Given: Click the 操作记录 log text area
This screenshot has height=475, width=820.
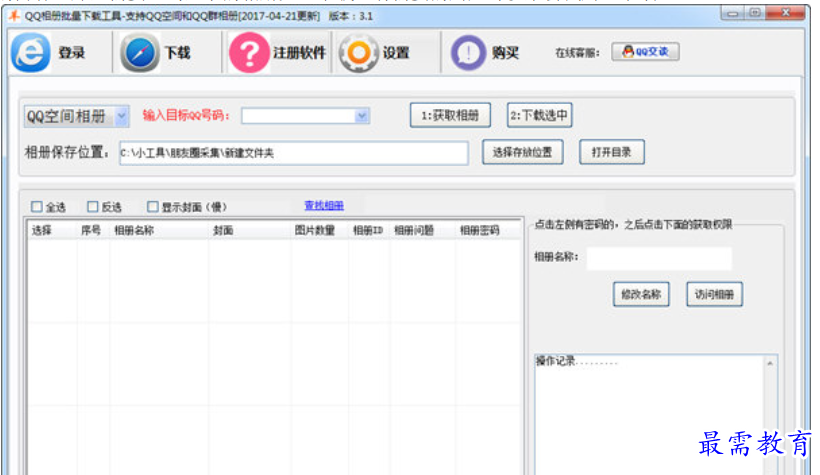Looking at the screenshot, I should (x=650, y=414).
